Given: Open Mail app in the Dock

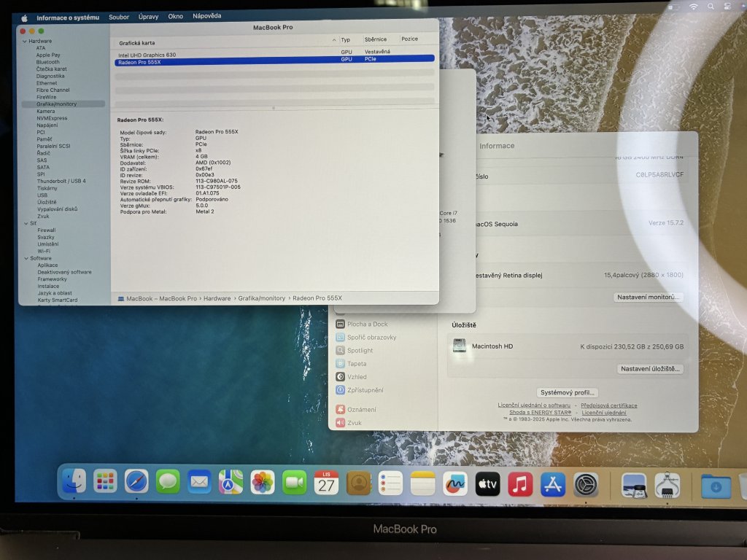Looking at the screenshot, I should [199, 483].
